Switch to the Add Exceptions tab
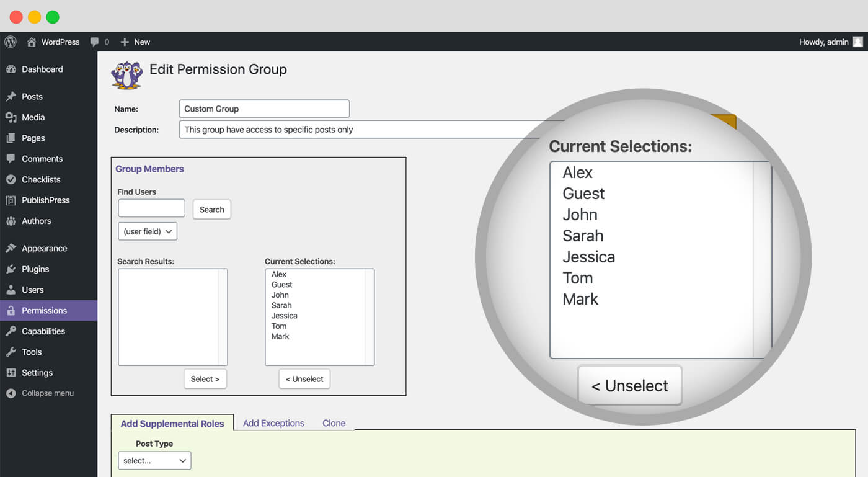868x477 pixels. (273, 423)
